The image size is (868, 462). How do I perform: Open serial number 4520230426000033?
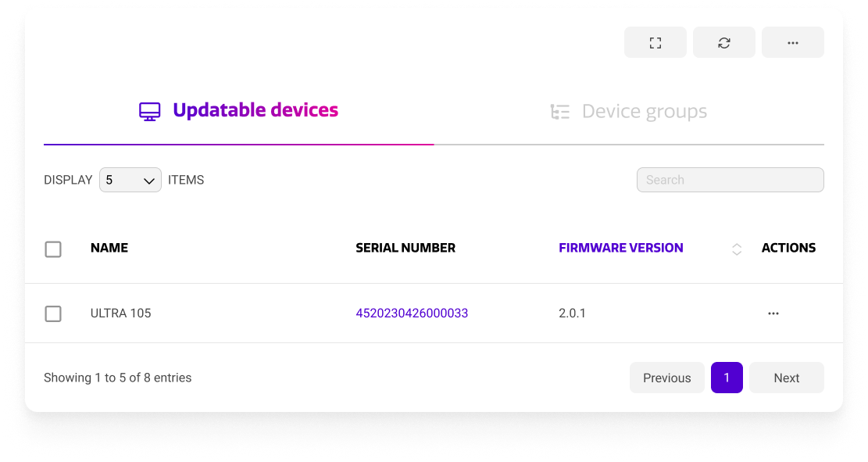coord(412,313)
